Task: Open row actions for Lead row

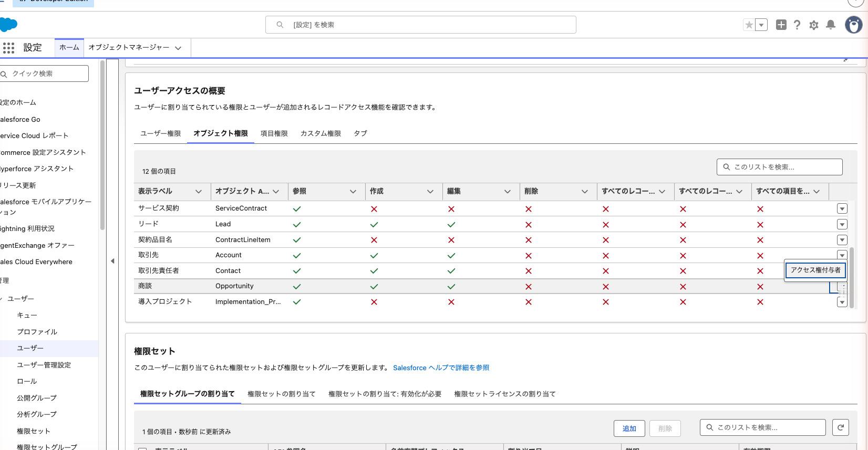Action: point(842,224)
